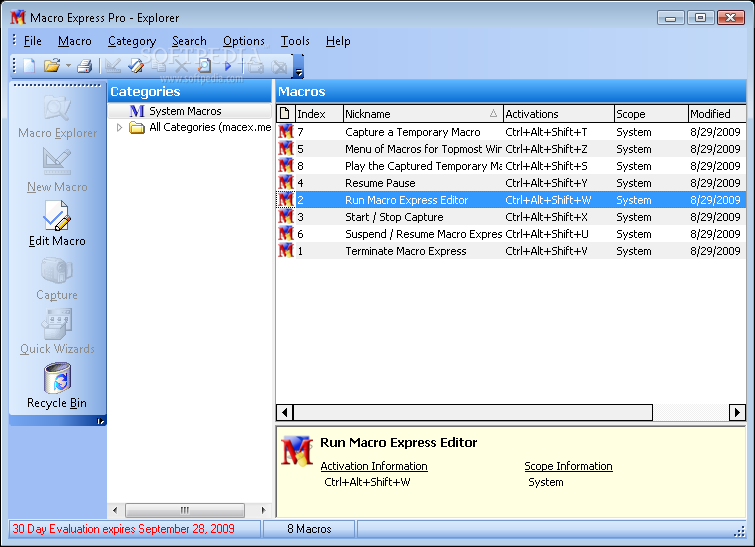The width and height of the screenshot is (755, 547).
Task: Open the File menu
Action: 33,41
